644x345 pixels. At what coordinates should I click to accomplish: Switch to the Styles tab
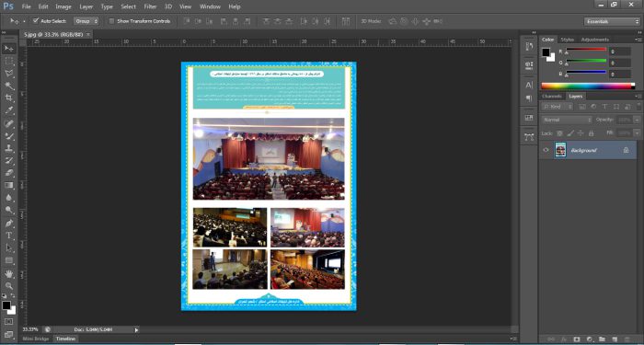568,40
